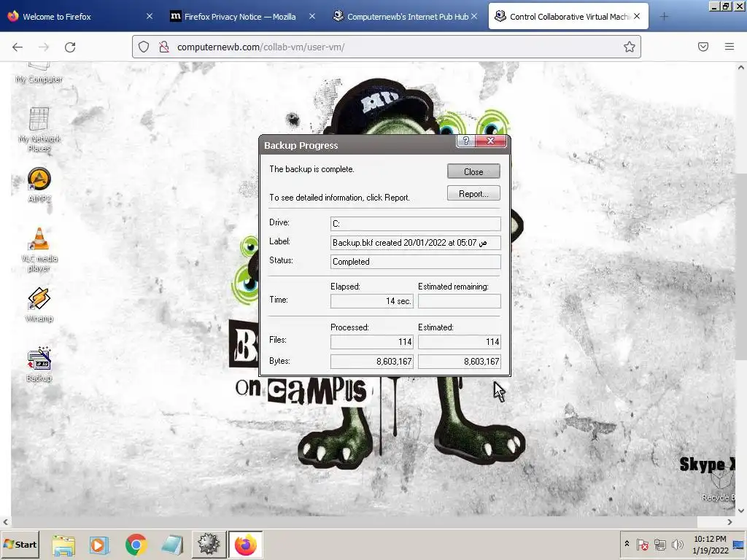
Task: Bookmark this page with the star
Action: (630, 47)
